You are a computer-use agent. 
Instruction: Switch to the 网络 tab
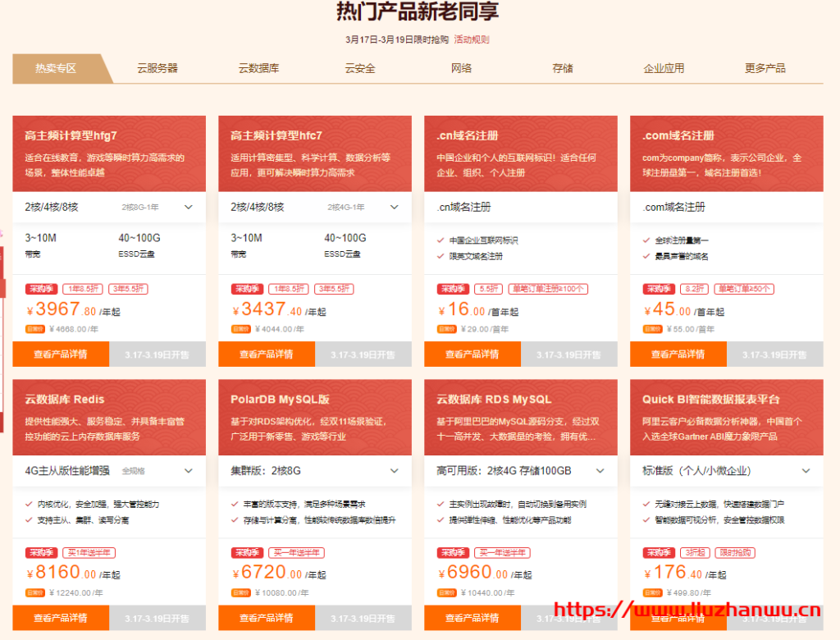462,69
